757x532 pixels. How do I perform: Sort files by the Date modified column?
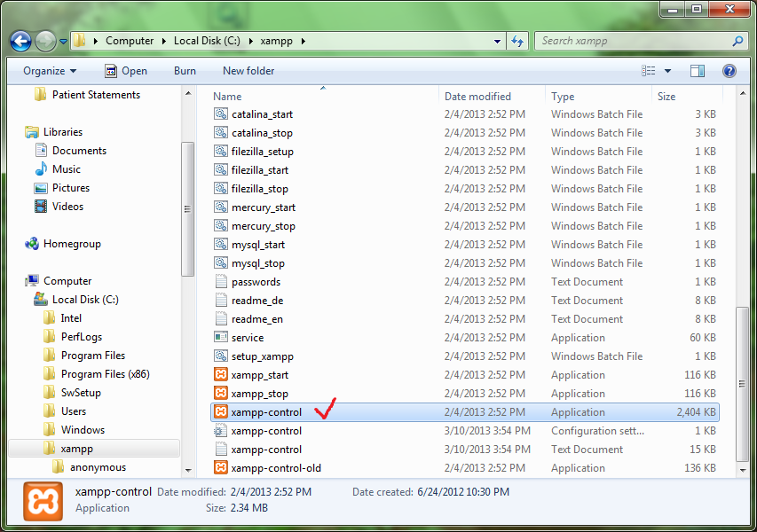[477, 97]
